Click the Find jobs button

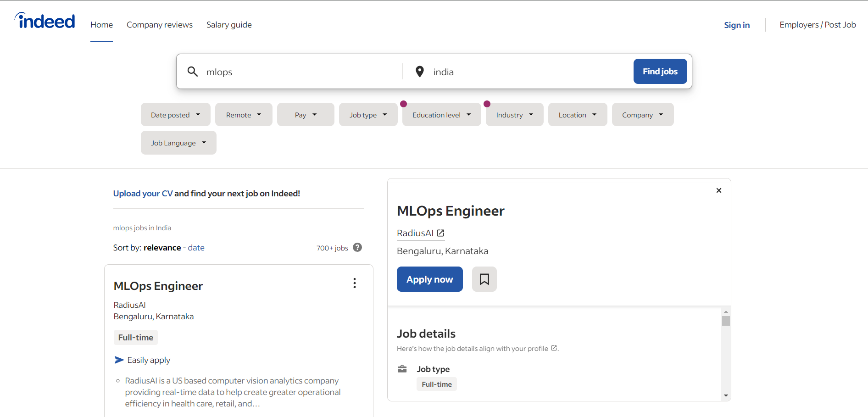coord(660,71)
